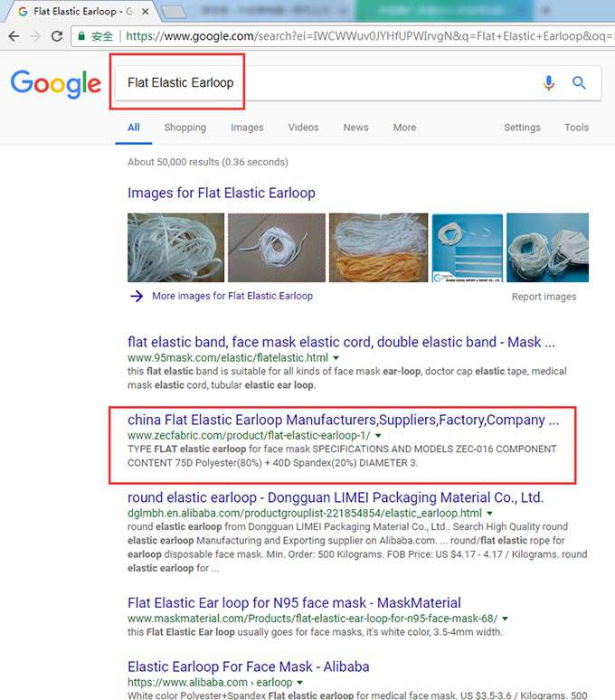Open fifth thumbnail showing cord beside mask
This screenshot has height=700, width=615.
tap(547, 247)
